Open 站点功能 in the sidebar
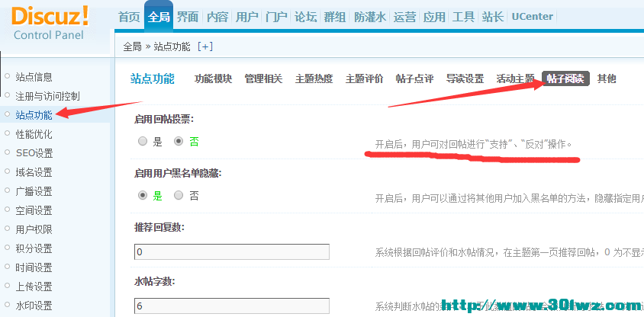Viewport: 644px width, 317px height. click(x=34, y=115)
